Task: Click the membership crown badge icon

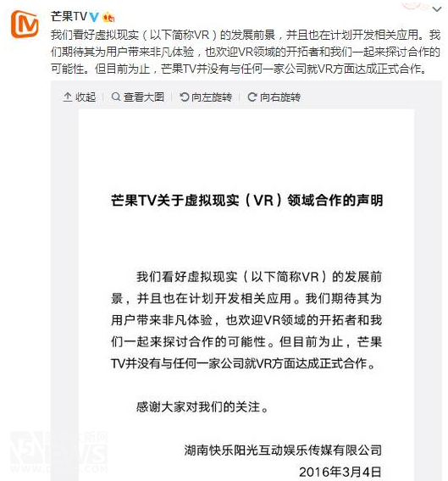Action: pos(108,17)
